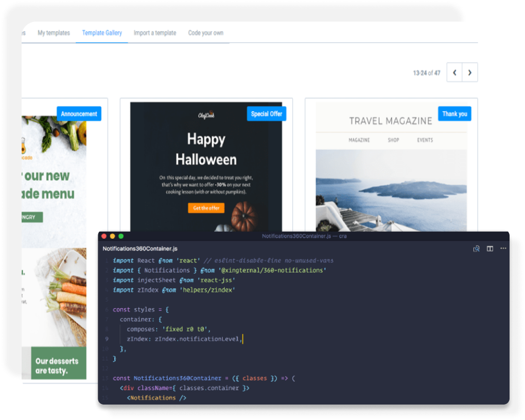Click the MAGAZINE link in travel template
Image resolution: width=525 pixels, height=420 pixels.
(359, 140)
